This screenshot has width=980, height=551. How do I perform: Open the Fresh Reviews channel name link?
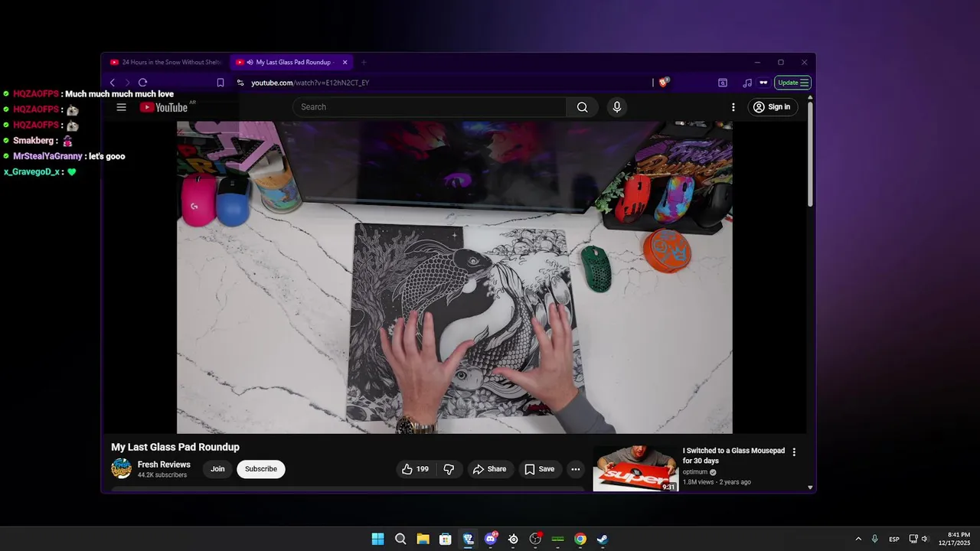click(x=164, y=465)
